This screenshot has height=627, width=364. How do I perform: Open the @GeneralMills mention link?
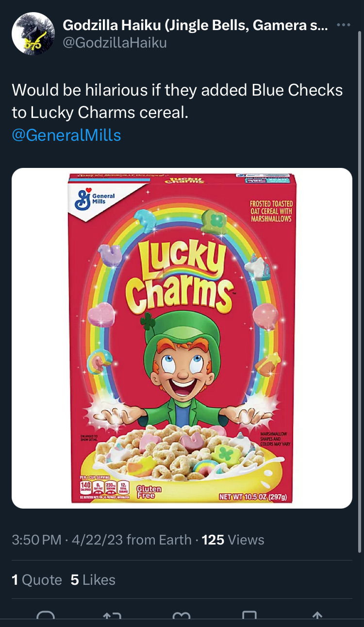click(x=66, y=134)
